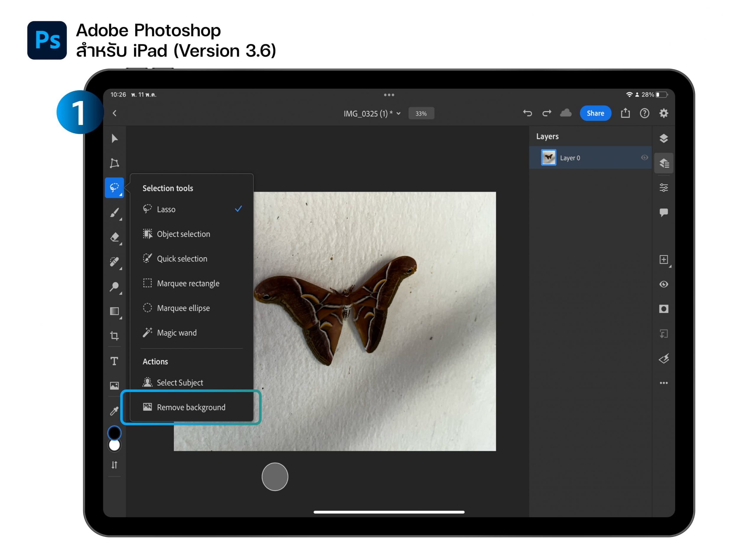Open the 33% zoom level control
This screenshot has width=756, height=552.
(421, 114)
